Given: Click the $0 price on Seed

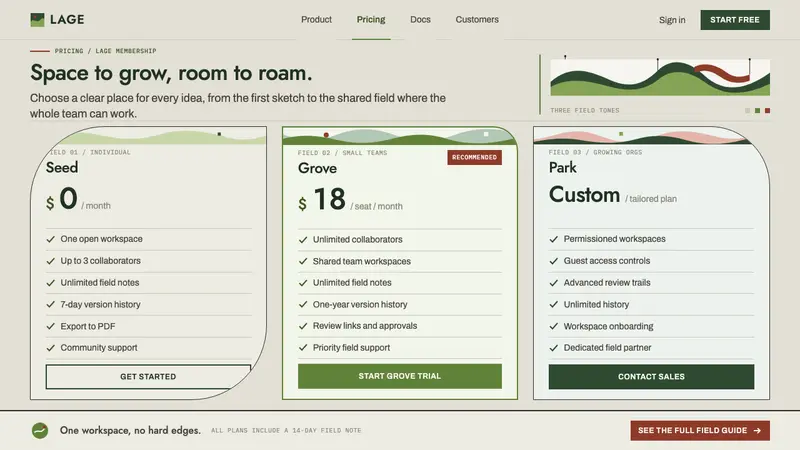Looking at the screenshot, I should 62,198.
